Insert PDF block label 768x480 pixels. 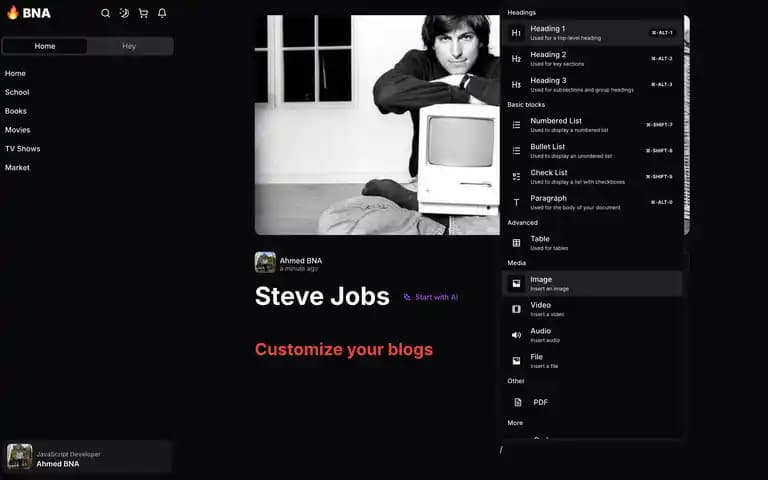(x=540, y=402)
